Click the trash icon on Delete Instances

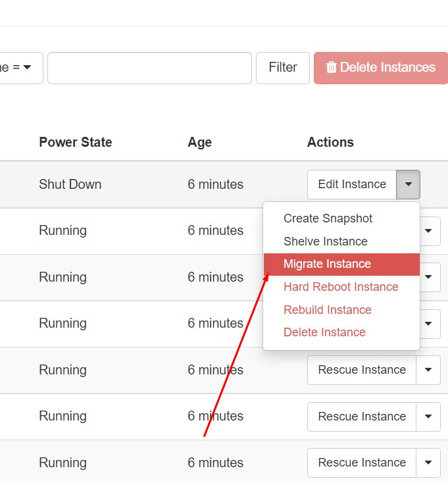(332, 67)
